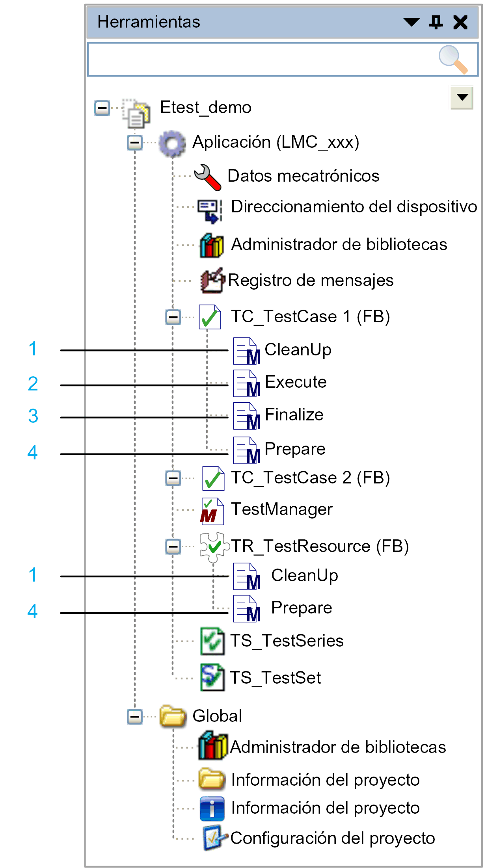This screenshot has width=486, height=868.
Task: Click the TS_TestSet icon
Action: click(x=212, y=677)
